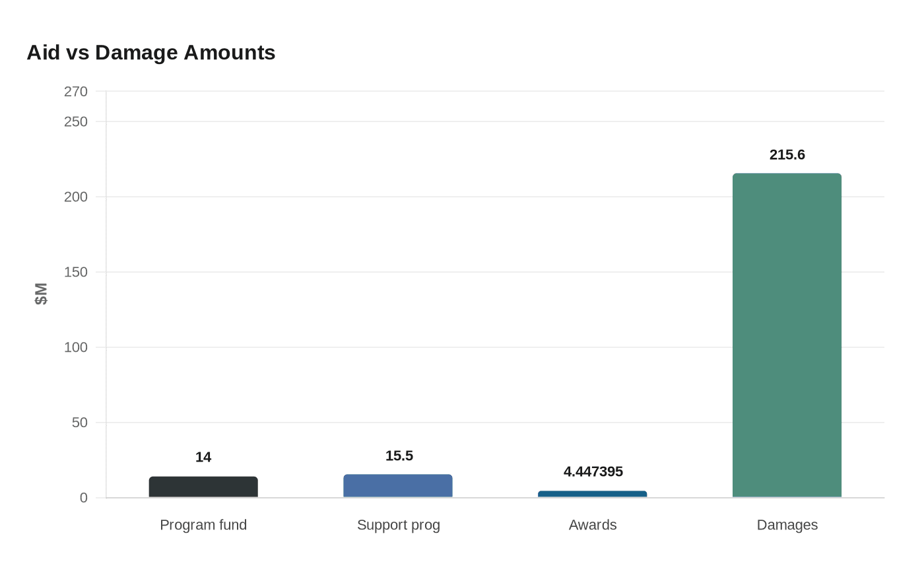Click the 50 y-axis tick label
The width and height of the screenshot is (924, 581).
80,423
